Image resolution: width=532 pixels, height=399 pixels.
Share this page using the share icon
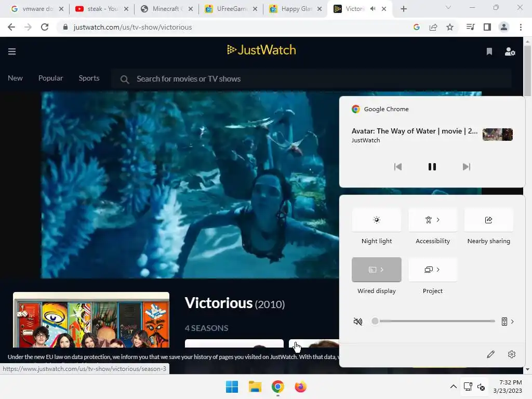pyautogui.click(x=433, y=27)
